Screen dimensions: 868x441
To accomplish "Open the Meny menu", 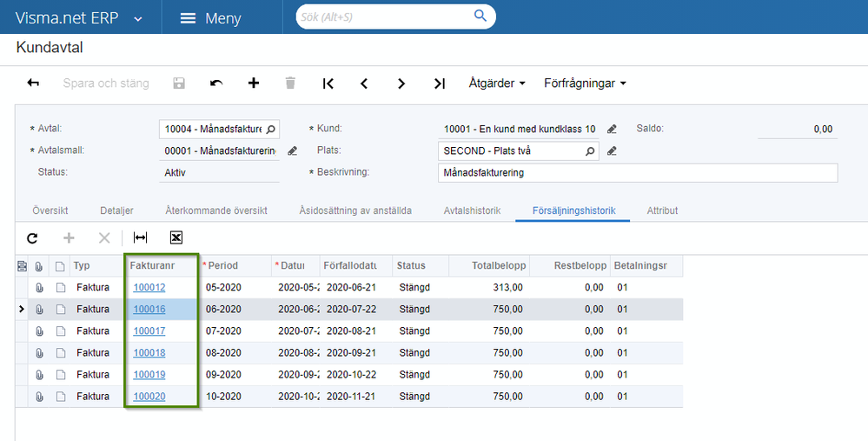I will click(x=211, y=18).
